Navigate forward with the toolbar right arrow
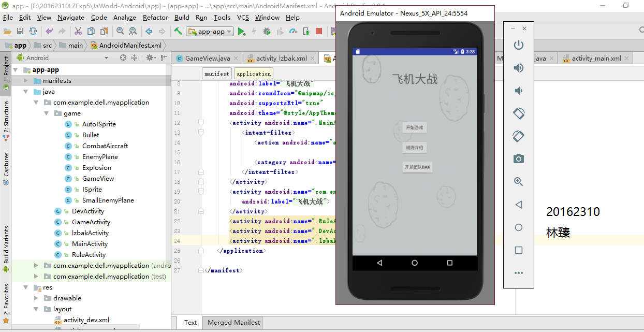This screenshot has height=332, width=644. click(162, 31)
